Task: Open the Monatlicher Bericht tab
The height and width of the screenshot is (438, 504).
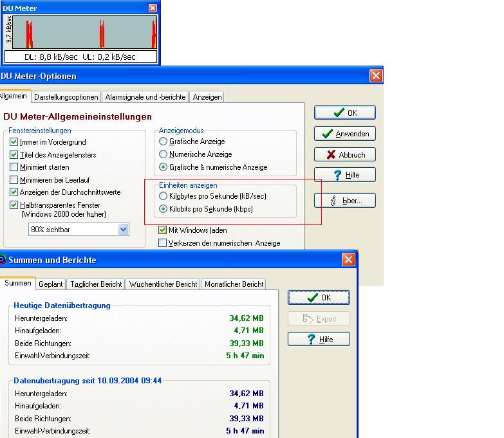Action: point(234,284)
